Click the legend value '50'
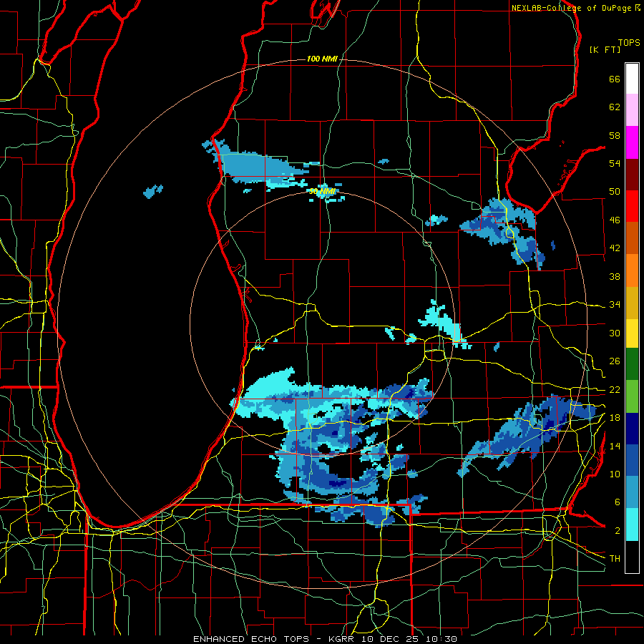 [x=615, y=192]
